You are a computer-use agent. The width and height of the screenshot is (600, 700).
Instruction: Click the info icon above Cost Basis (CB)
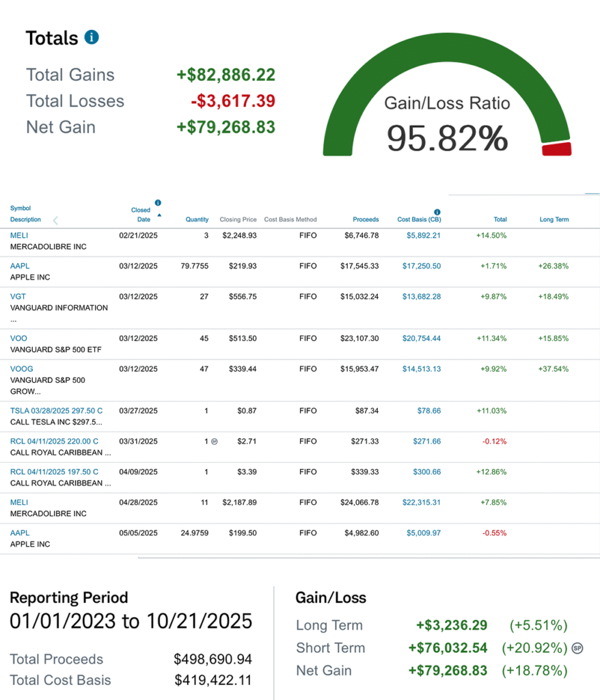(x=437, y=212)
